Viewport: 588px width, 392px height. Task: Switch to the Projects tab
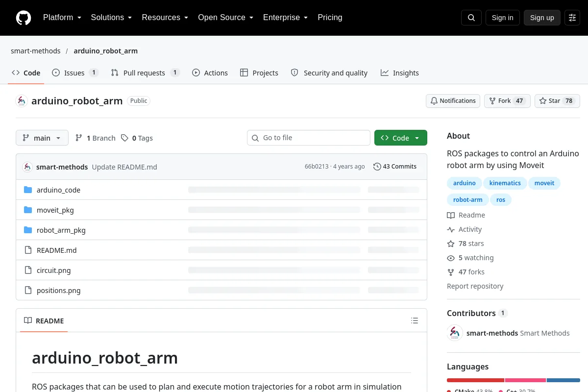coord(259,73)
